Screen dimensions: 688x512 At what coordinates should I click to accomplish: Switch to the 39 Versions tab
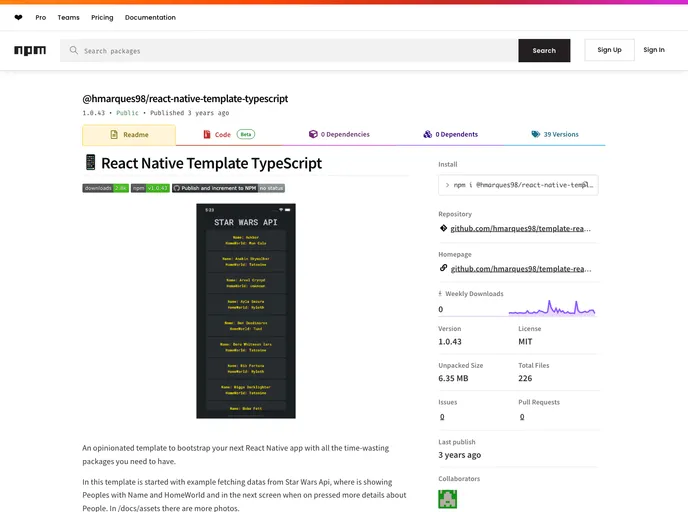tap(555, 134)
